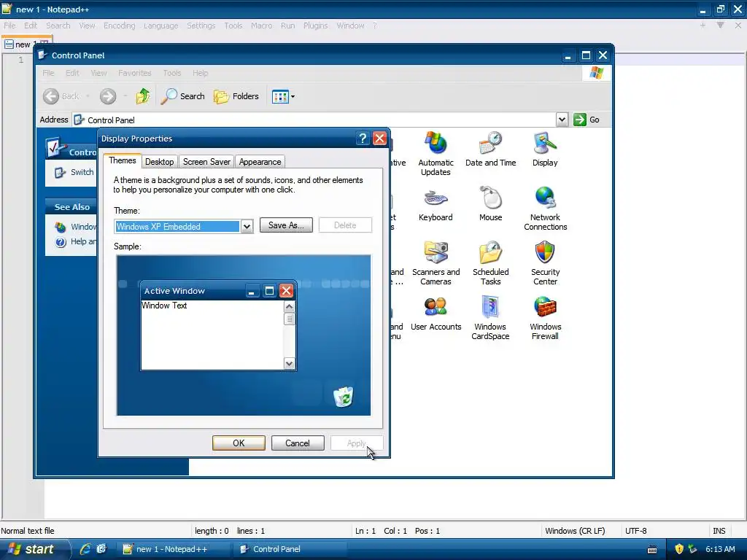Viewport: 747px width, 560px height.
Task: Click the Search toolbar button
Action: 183,96
